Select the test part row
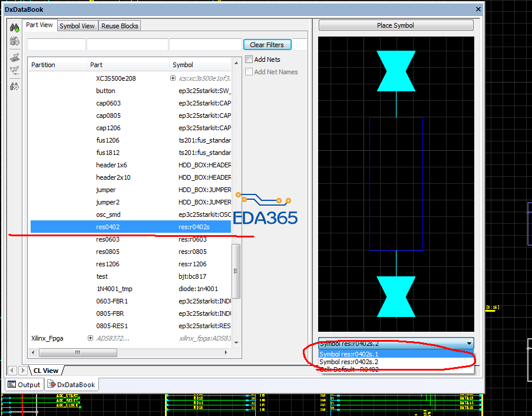This screenshot has height=416, width=532. (131, 276)
